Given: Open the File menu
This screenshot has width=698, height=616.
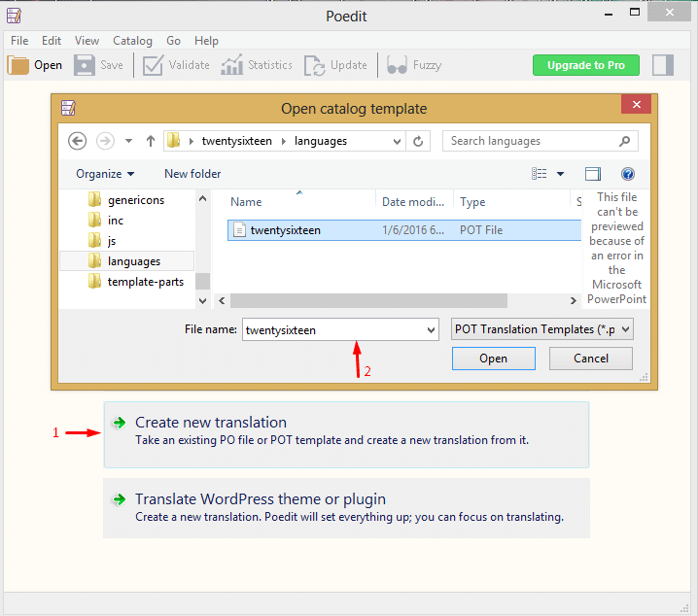Looking at the screenshot, I should pos(19,41).
